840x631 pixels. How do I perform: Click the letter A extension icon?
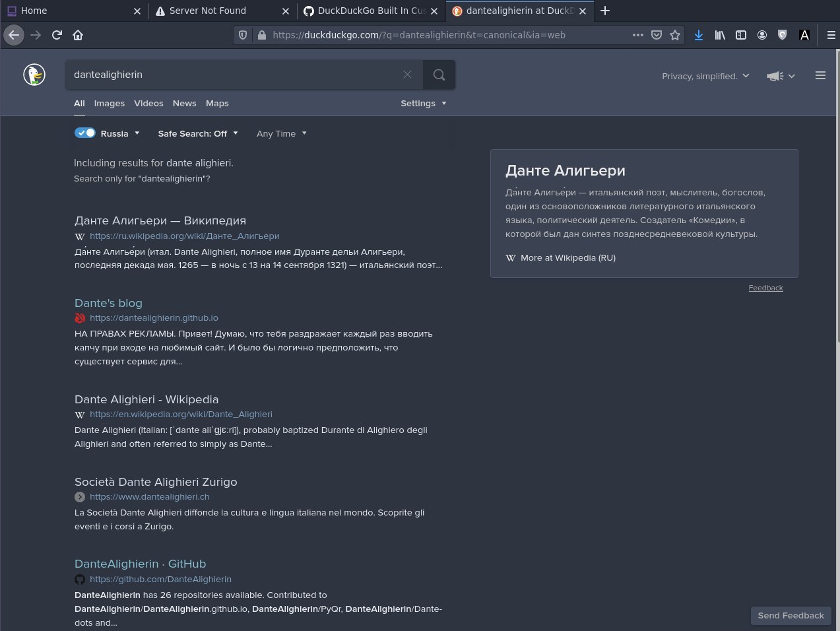(x=804, y=35)
